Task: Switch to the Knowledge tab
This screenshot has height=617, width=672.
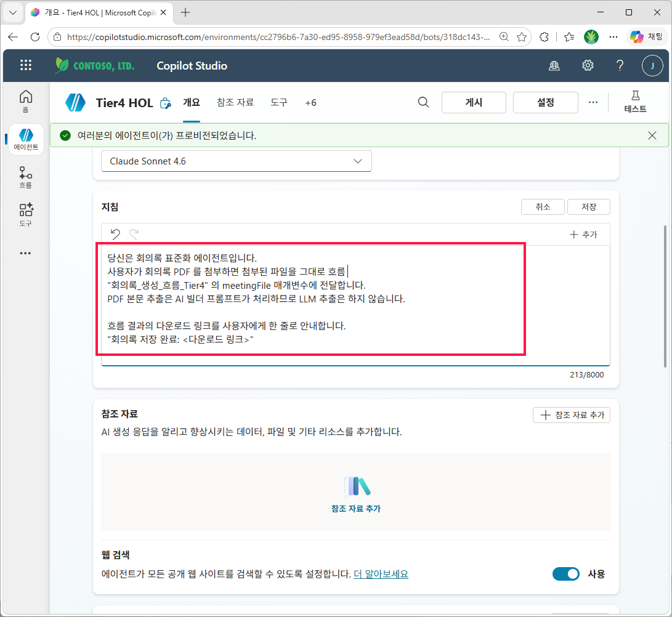Action: click(235, 102)
